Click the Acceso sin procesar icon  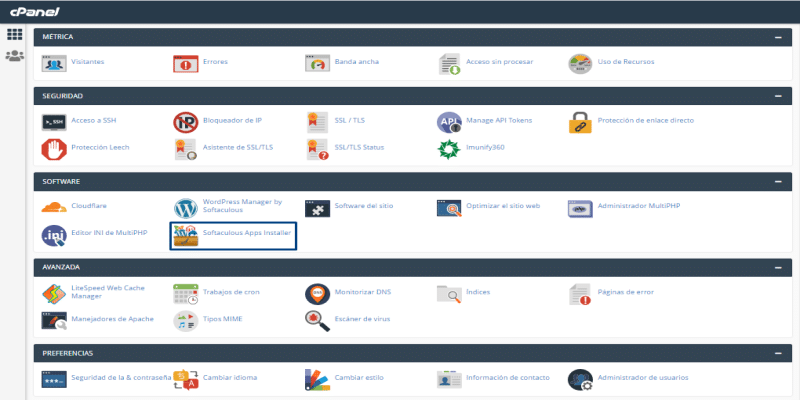tap(449, 64)
